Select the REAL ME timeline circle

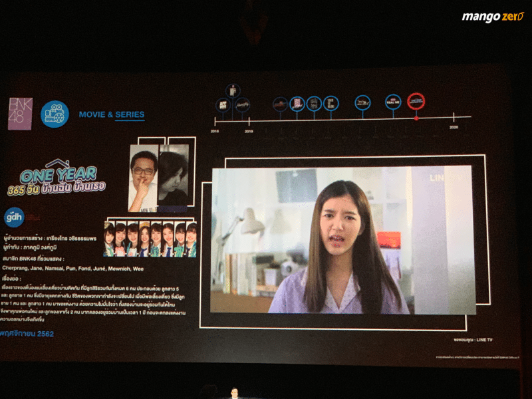393,102
